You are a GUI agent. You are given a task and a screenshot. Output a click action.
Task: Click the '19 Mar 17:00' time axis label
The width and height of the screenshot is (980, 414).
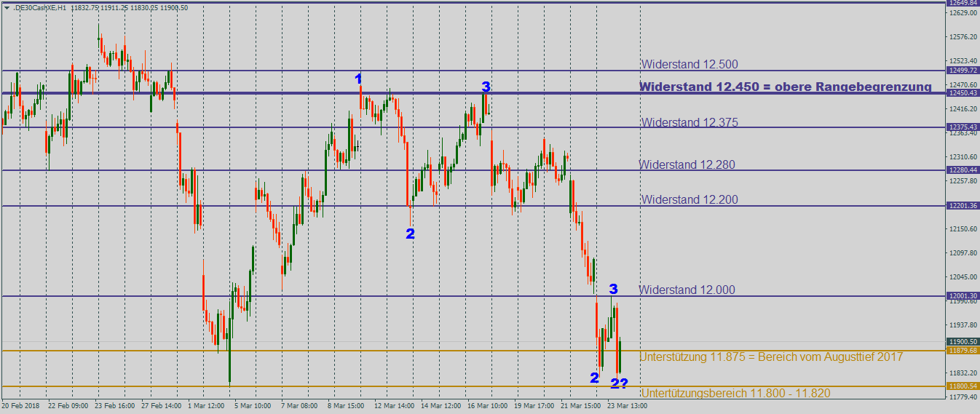tap(534, 406)
